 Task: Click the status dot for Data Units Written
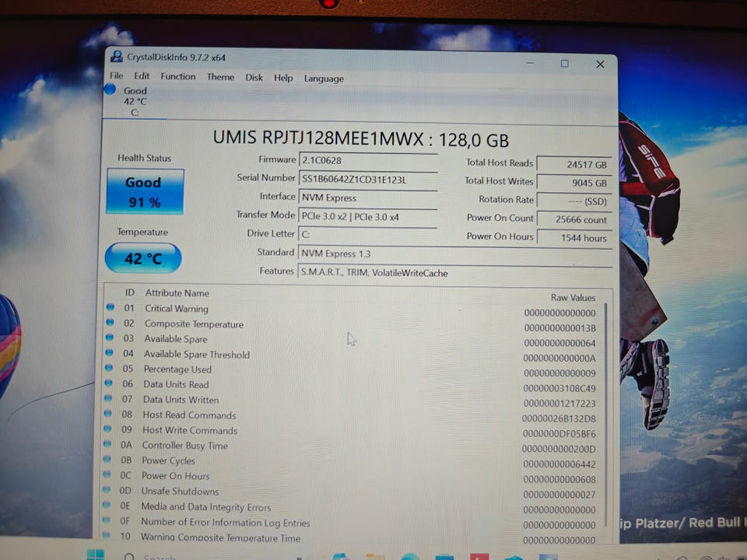point(108,398)
